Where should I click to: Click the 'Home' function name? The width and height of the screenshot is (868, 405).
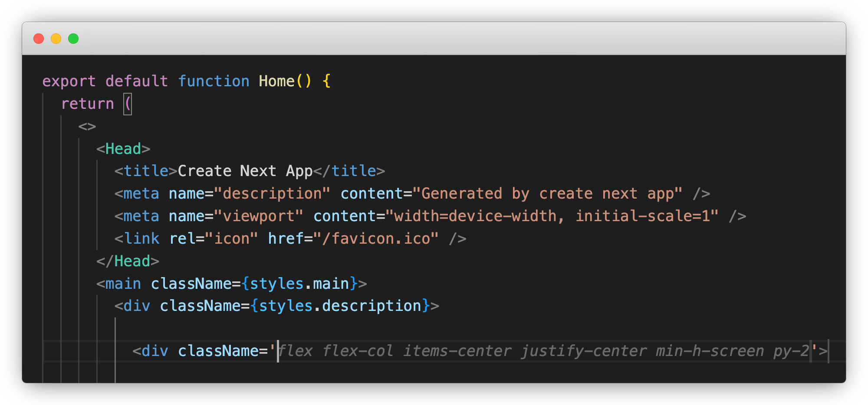click(x=276, y=81)
